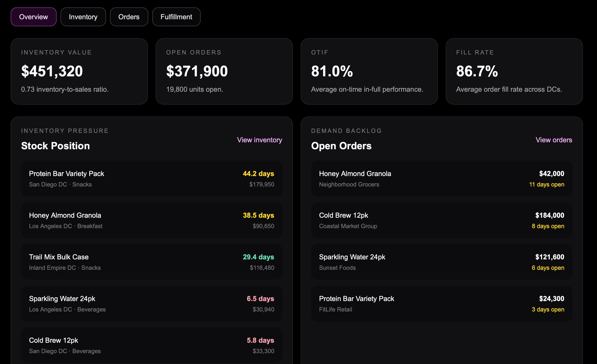Click the Stock Position heading
597x364 pixels.
pyautogui.click(x=55, y=146)
